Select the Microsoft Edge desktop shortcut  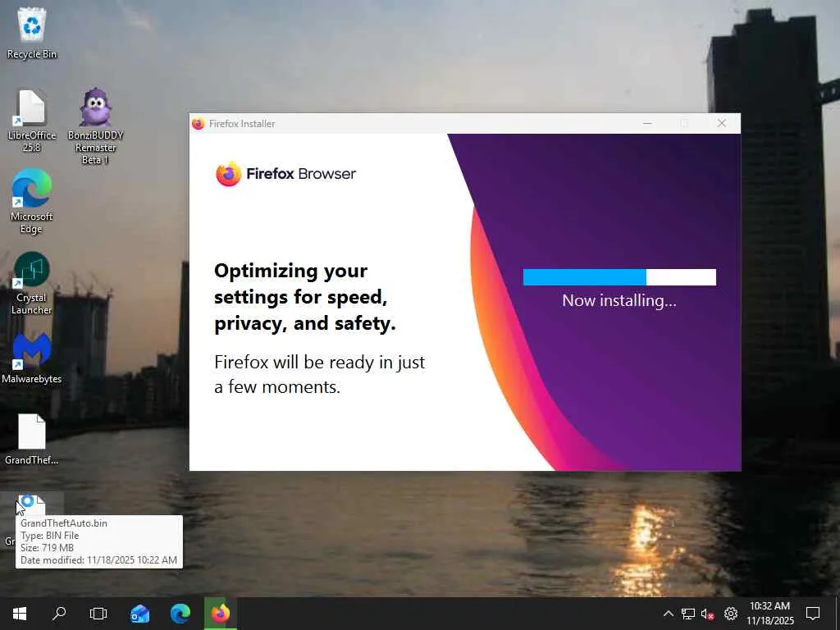(32, 202)
